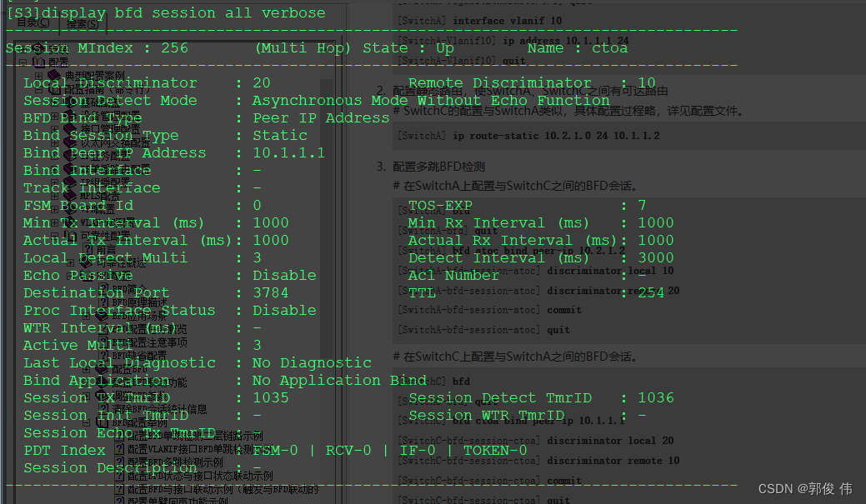Click the Session Detect TmrID value 1036

tap(656, 397)
